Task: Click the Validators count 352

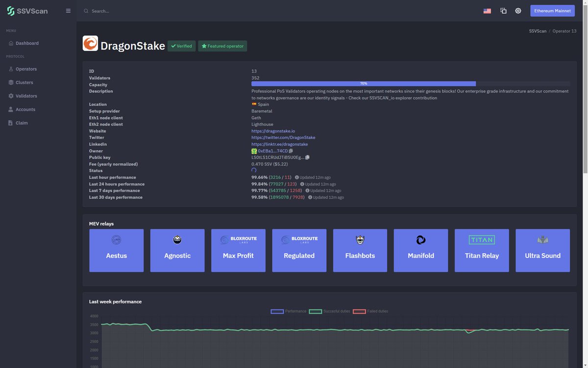Action: [255, 78]
